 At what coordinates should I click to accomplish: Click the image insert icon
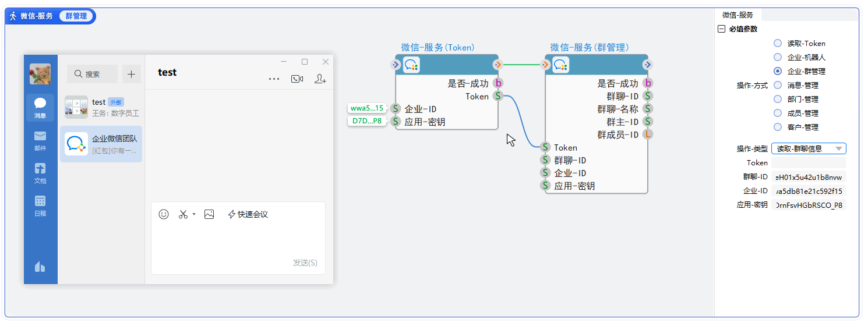click(x=209, y=214)
